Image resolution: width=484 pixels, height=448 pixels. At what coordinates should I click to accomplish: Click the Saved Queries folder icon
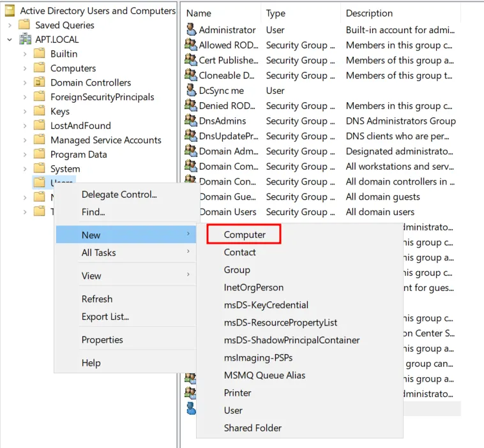pyautogui.click(x=24, y=25)
